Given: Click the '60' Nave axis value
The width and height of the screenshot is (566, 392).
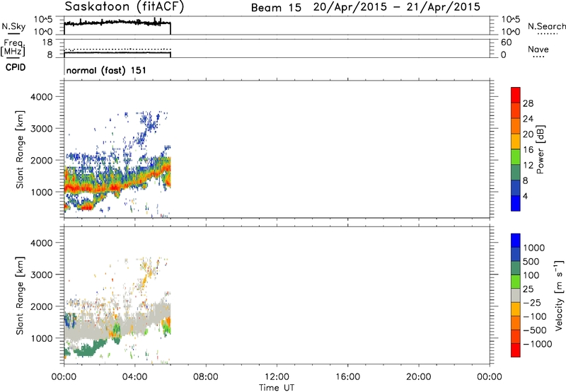Looking at the screenshot, I should tap(506, 42).
